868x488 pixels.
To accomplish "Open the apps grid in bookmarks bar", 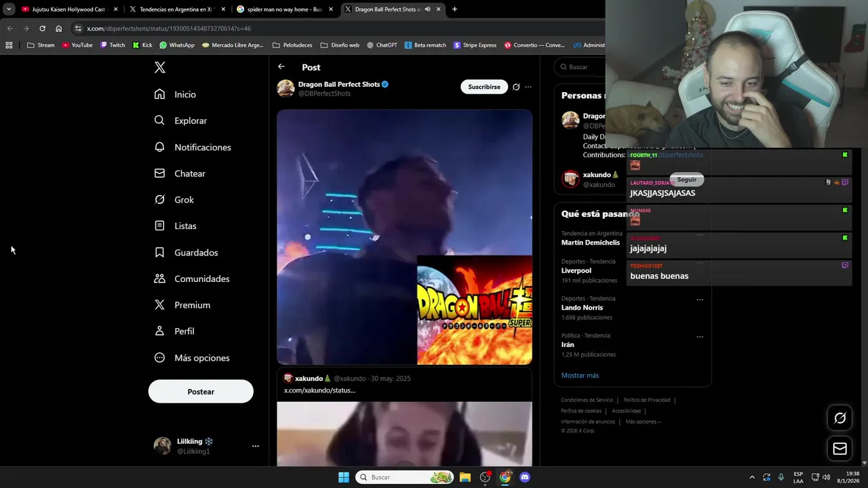I will pyautogui.click(x=9, y=45).
